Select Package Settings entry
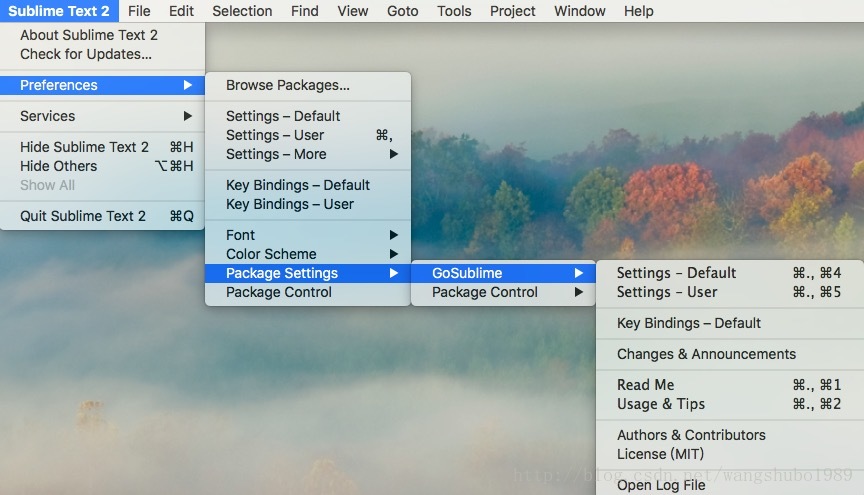The width and height of the screenshot is (864, 495). 308,273
